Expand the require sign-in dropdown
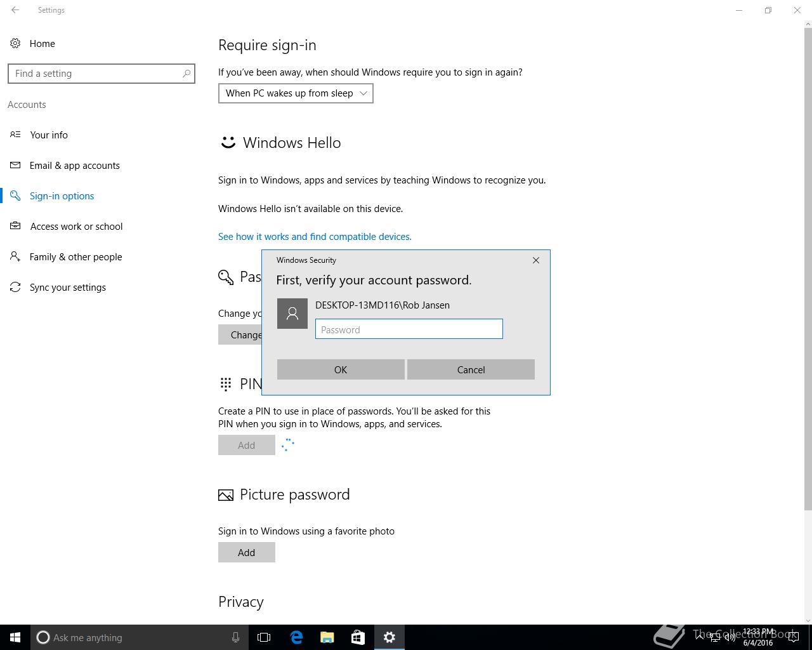Image resolution: width=812 pixels, height=650 pixels. click(296, 93)
